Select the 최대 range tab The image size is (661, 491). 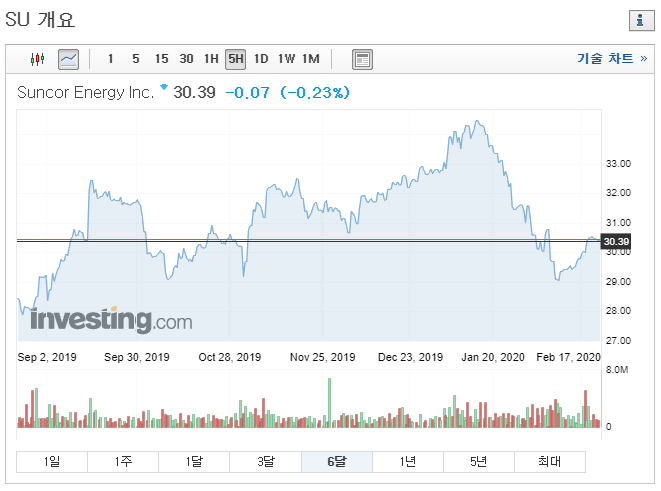550,461
